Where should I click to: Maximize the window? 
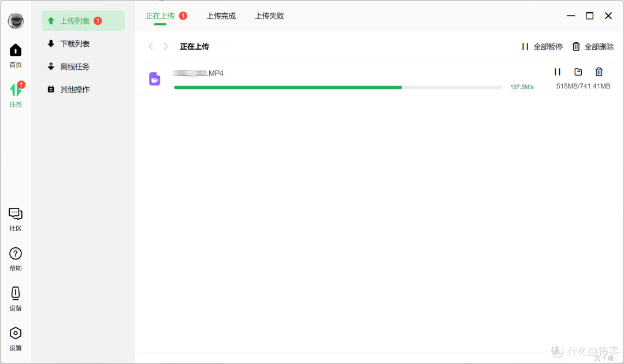point(590,16)
